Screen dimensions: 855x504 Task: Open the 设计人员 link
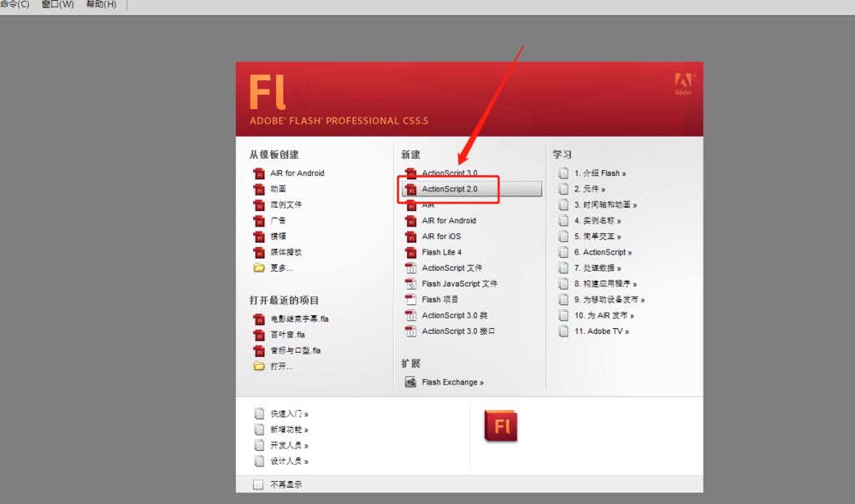pos(290,461)
